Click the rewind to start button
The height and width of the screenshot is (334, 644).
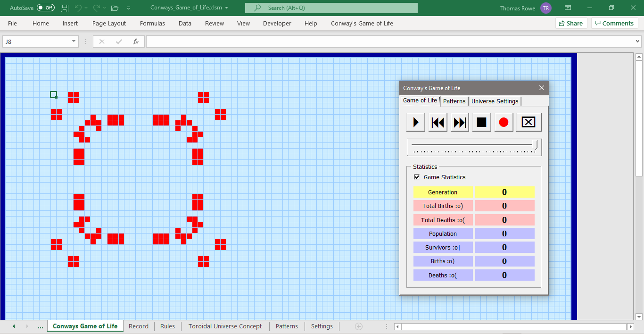pos(438,122)
